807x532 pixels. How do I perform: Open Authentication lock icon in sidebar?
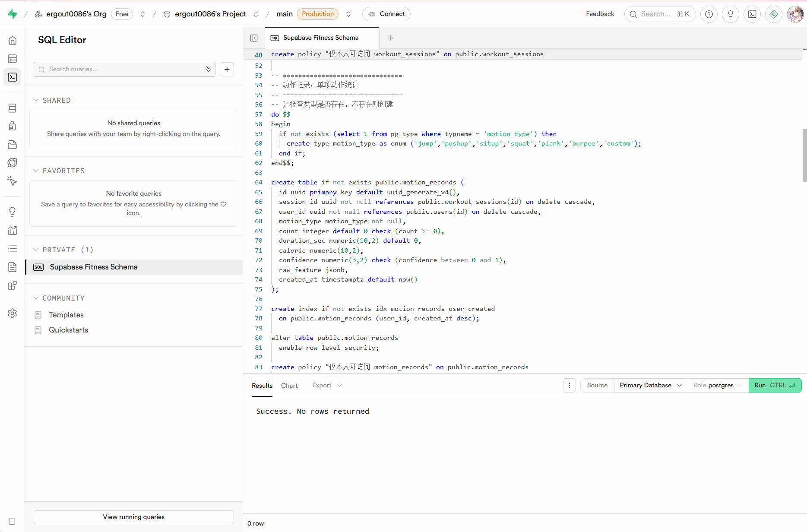[x=13, y=126]
